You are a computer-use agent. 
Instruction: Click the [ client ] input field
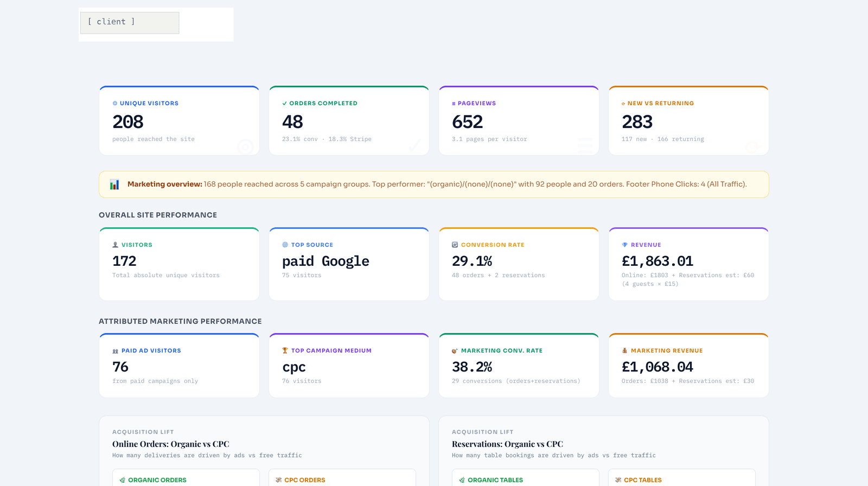point(130,23)
